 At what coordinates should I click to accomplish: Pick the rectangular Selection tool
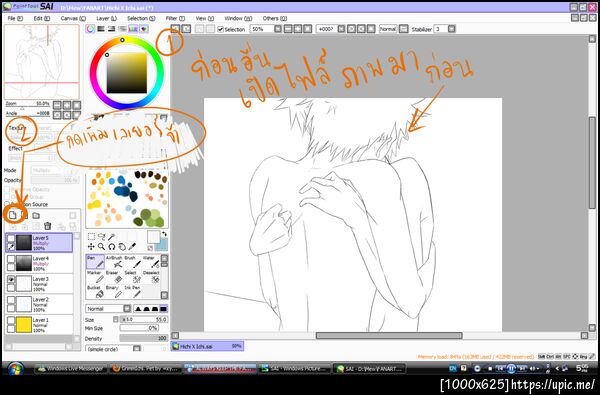91,237
